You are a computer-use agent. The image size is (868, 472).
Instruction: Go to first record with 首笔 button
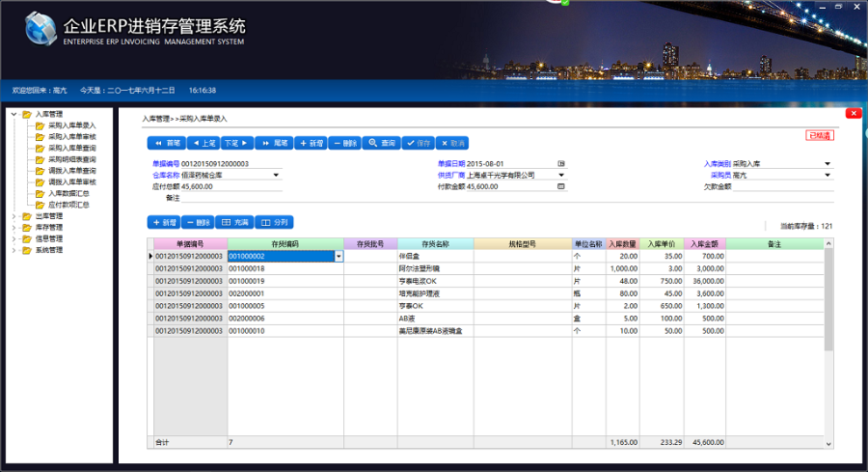pyautogui.click(x=167, y=143)
